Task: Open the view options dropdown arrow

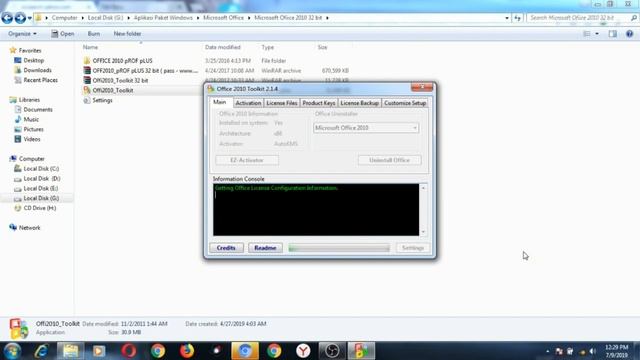Action: point(597,34)
